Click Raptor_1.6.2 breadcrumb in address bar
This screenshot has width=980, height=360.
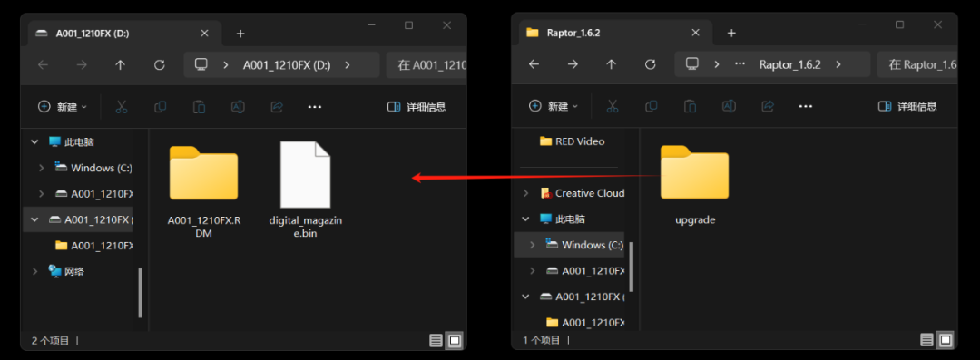(790, 64)
